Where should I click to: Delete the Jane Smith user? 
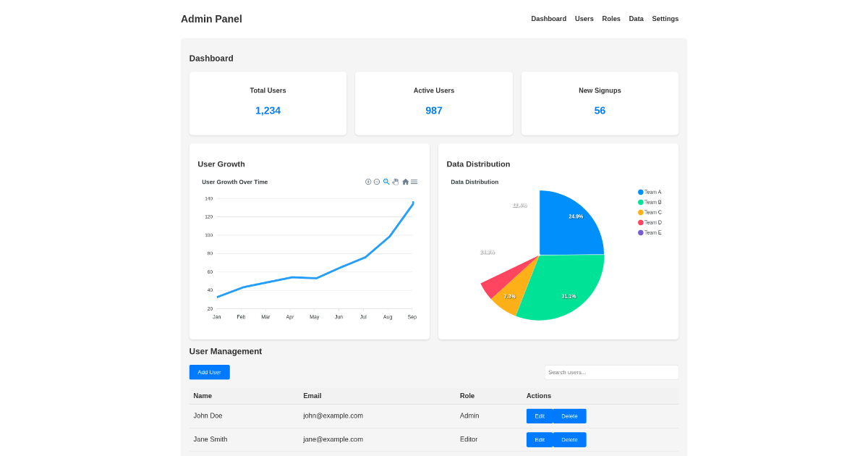(x=569, y=439)
